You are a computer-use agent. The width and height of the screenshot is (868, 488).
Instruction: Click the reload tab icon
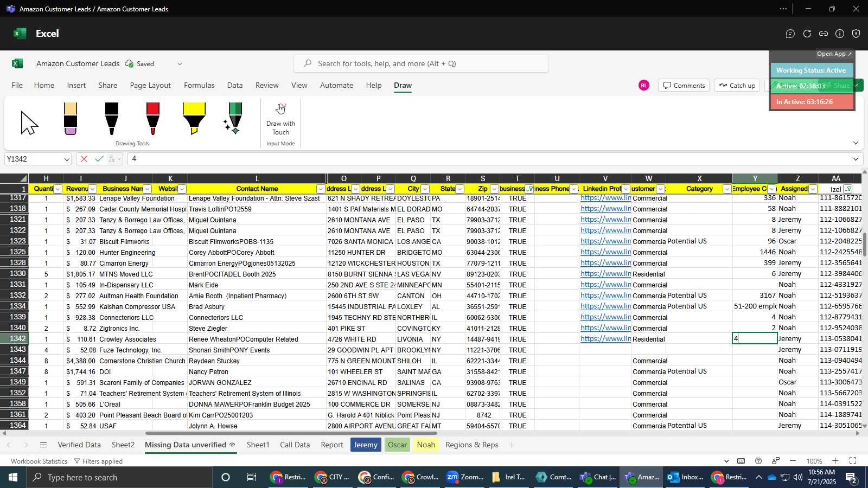coord(807,34)
